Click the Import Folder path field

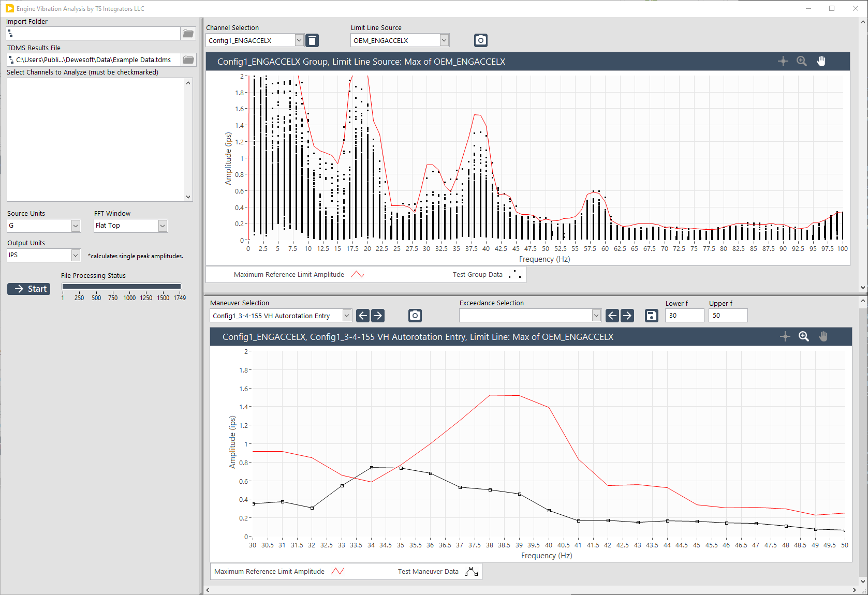pos(93,34)
